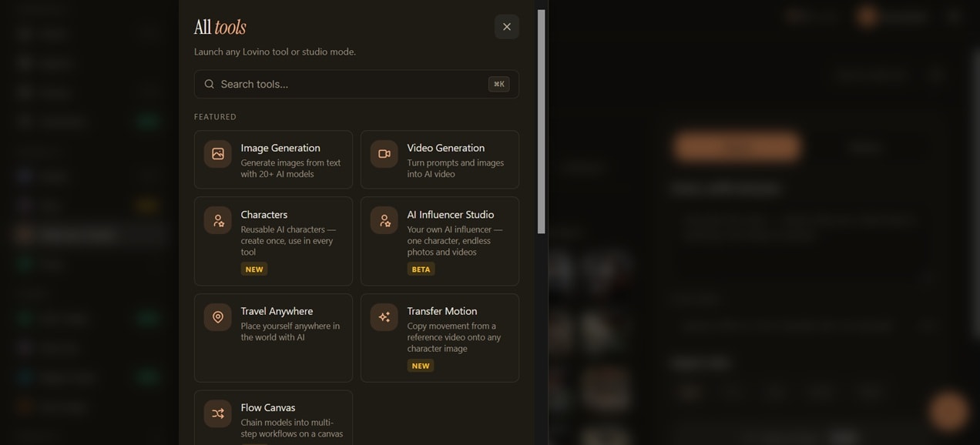
Task: Click the FEATURED section label
Action: point(215,117)
